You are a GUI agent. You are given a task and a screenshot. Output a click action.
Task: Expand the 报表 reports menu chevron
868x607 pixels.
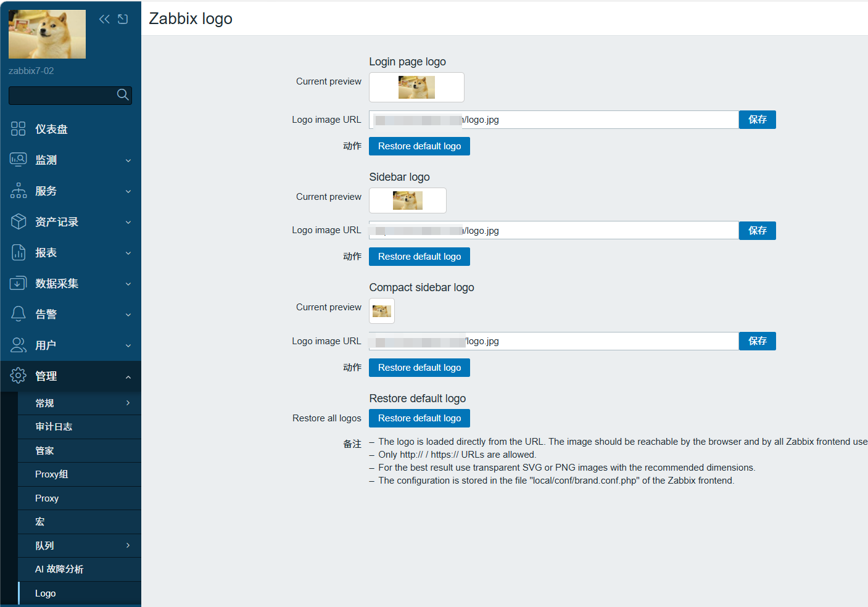128,253
